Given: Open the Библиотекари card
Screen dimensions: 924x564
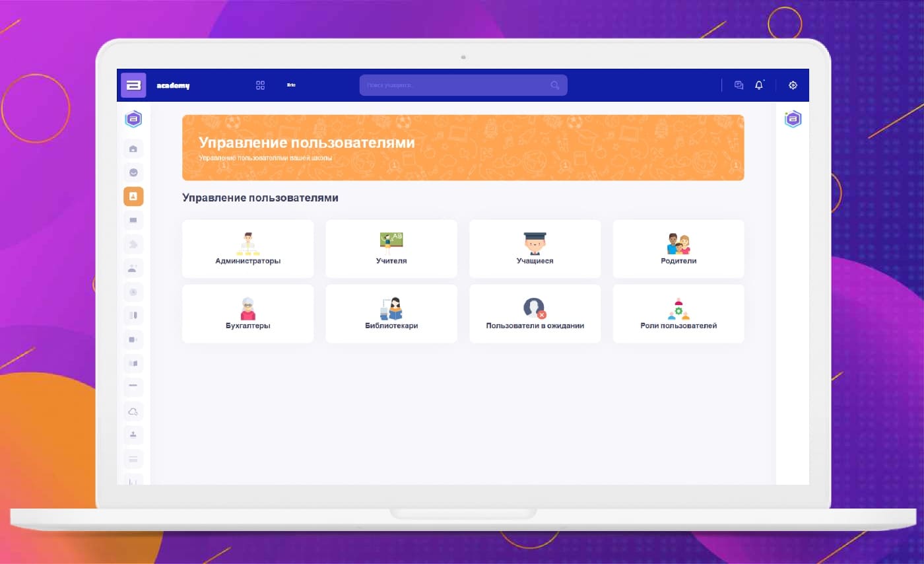Looking at the screenshot, I should [391, 314].
